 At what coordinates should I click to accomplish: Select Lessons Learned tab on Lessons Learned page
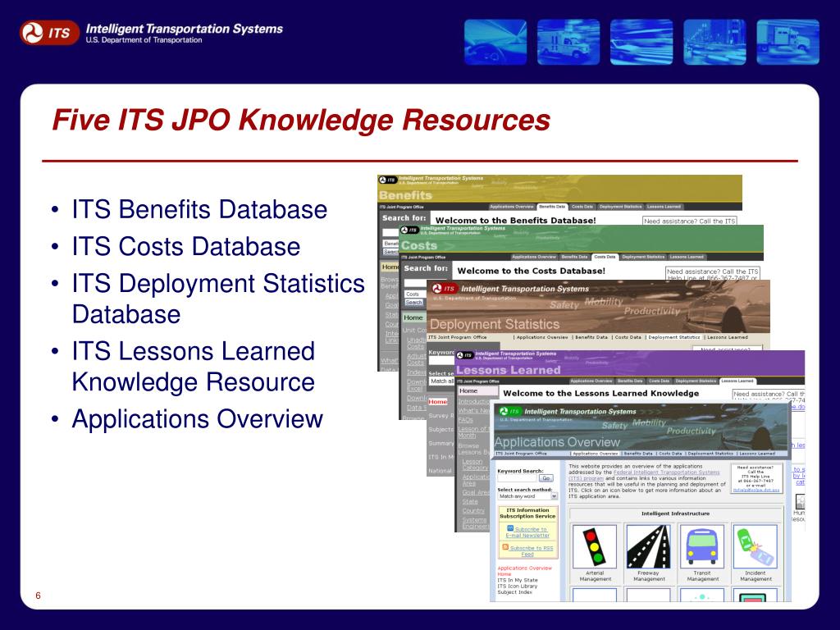pos(737,381)
